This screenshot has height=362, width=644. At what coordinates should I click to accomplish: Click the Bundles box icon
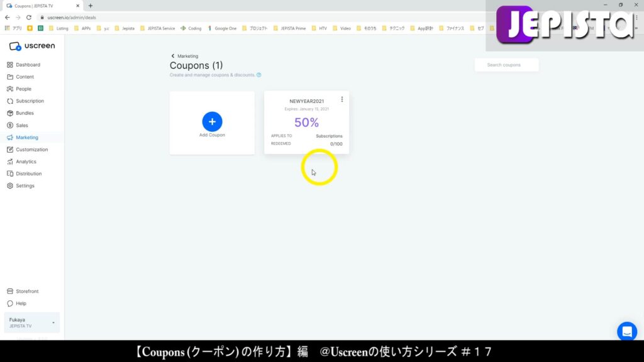10,113
